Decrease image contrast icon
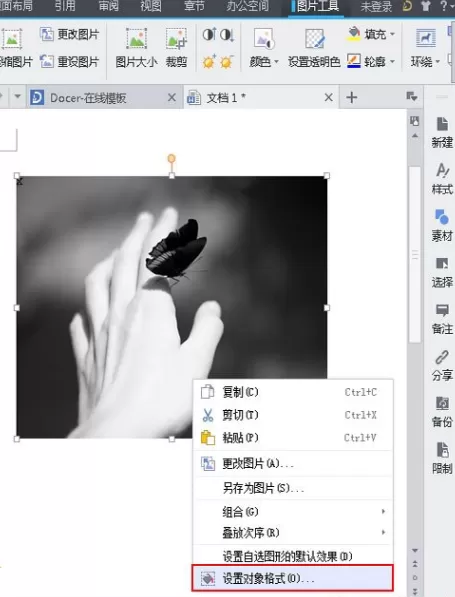 coord(227,35)
